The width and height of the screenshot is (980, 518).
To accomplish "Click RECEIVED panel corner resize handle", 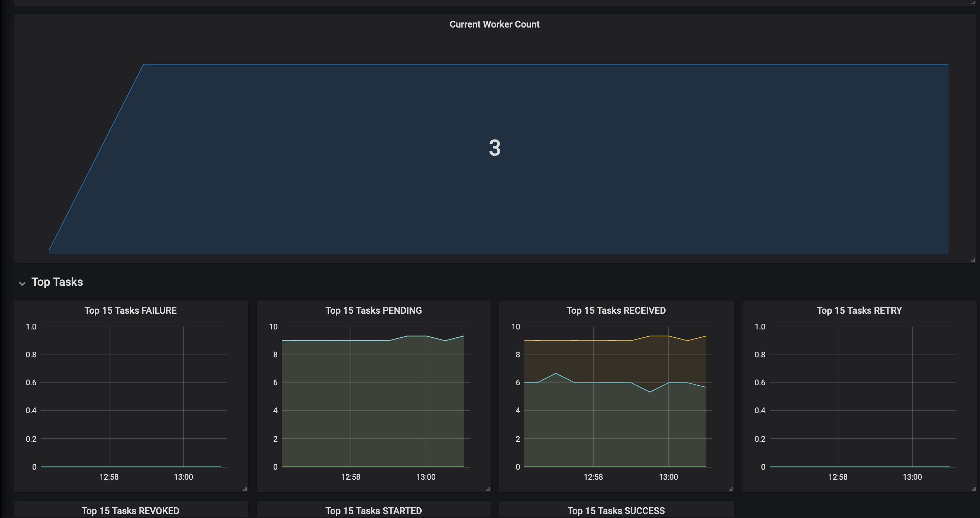I will coord(731,489).
